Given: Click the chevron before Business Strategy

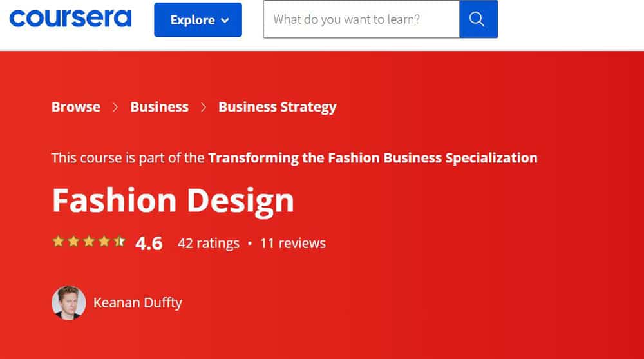Looking at the screenshot, I should [204, 108].
